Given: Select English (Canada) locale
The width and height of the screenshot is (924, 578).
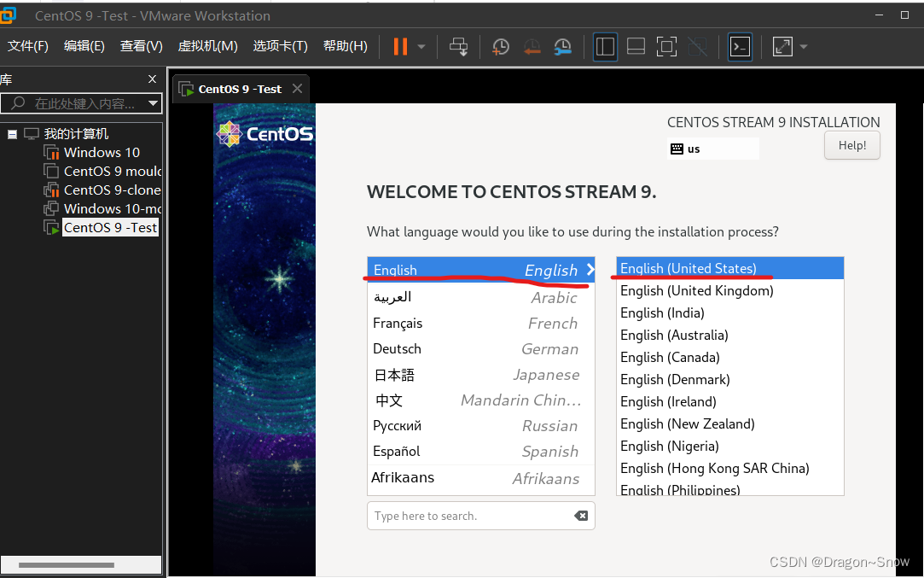Looking at the screenshot, I should 730,358.
